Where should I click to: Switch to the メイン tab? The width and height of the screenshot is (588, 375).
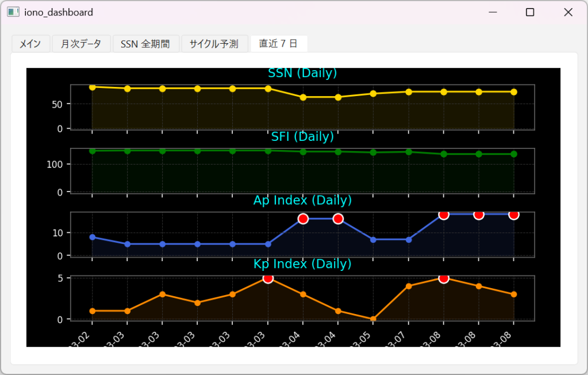point(30,44)
